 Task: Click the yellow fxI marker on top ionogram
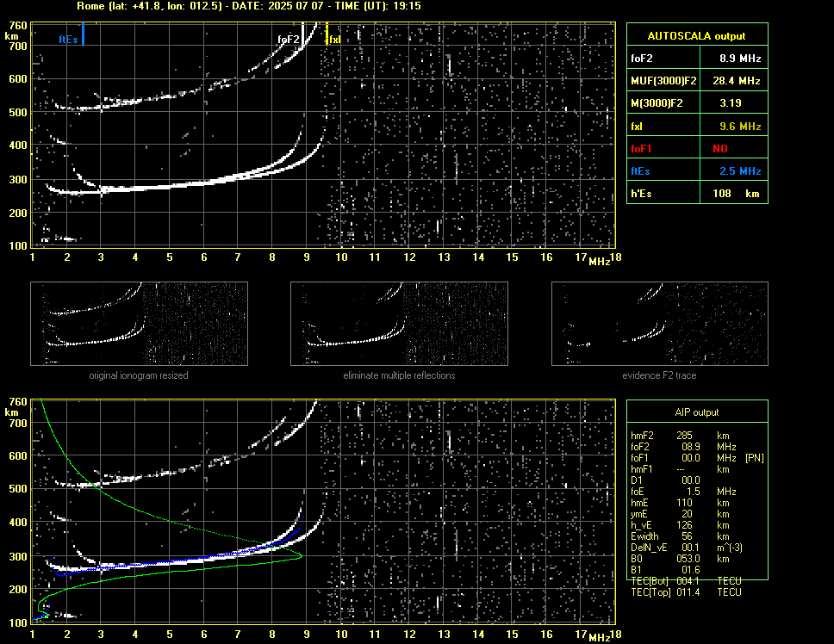tap(327, 34)
